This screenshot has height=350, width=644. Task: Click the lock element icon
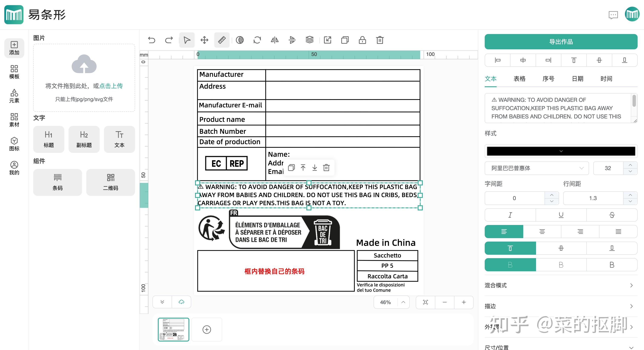362,40
